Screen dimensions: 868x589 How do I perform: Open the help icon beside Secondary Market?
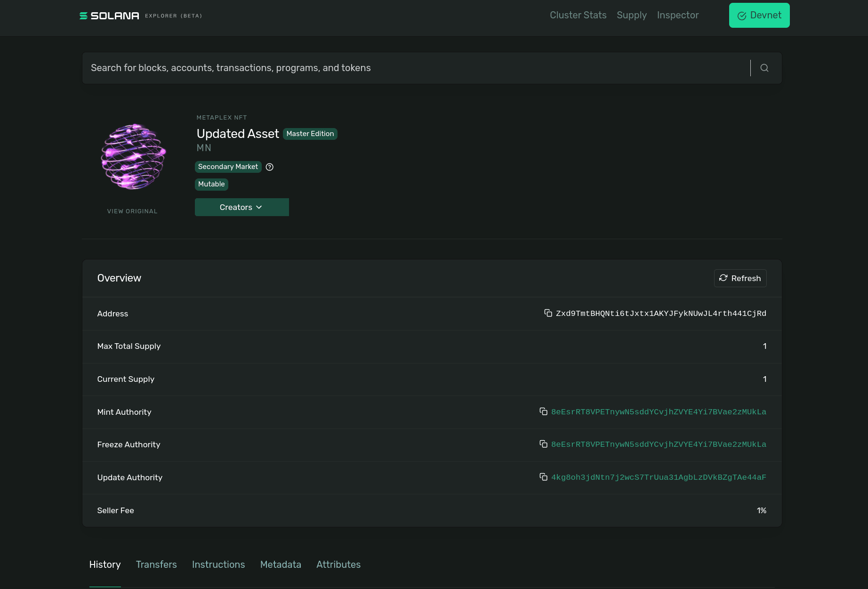tap(269, 167)
